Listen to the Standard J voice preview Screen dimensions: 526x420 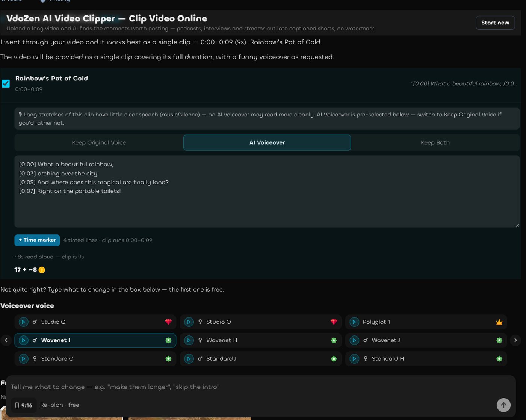(189, 359)
